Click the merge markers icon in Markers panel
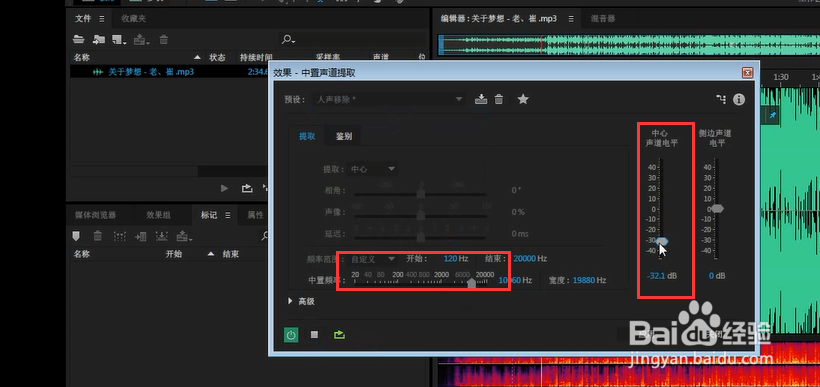Screen dimensions: 820x387 120,236
